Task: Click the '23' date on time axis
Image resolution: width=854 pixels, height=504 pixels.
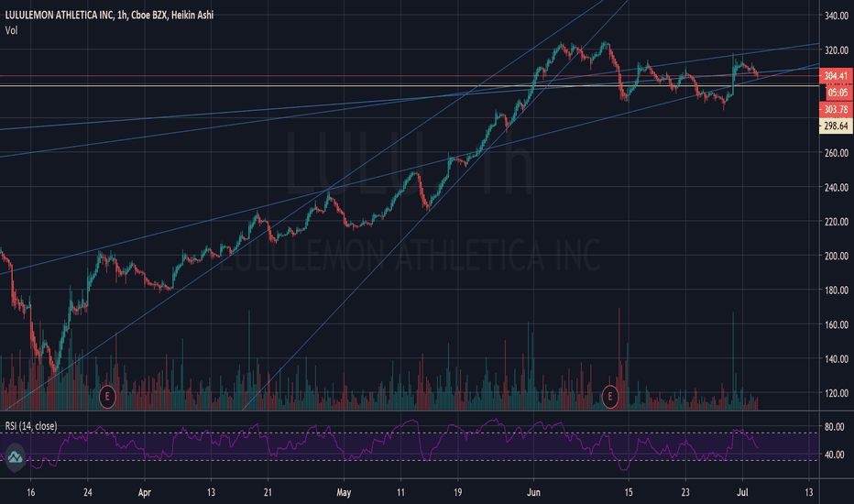Action: pyautogui.click(x=685, y=493)
